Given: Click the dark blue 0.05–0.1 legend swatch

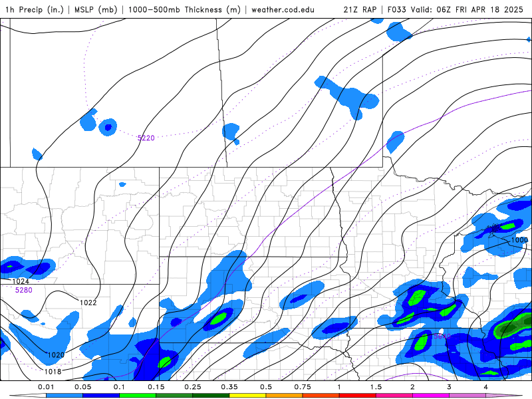Looking at the screenshot, I should [x=101, y=396].
